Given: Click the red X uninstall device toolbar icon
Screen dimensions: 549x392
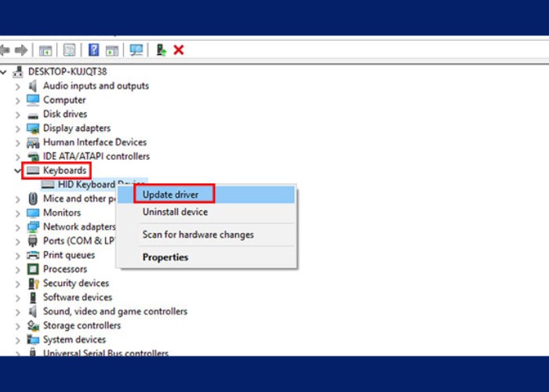Looking at the screenshot, I should (179, 50).
